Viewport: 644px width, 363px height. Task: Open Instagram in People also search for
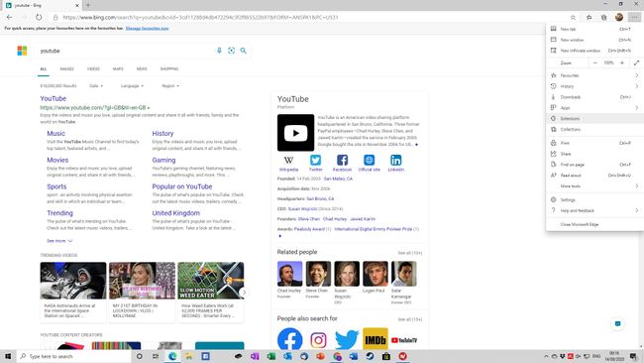click(318, 340)
